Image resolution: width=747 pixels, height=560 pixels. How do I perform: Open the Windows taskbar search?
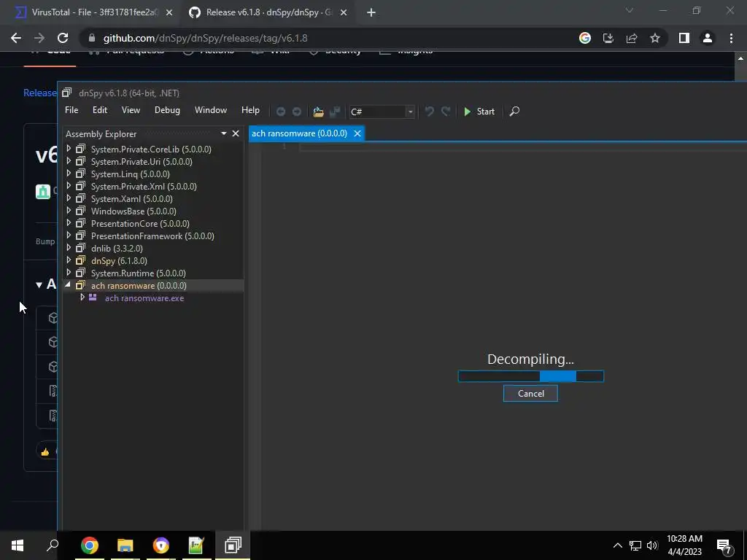tap(53, 545)
